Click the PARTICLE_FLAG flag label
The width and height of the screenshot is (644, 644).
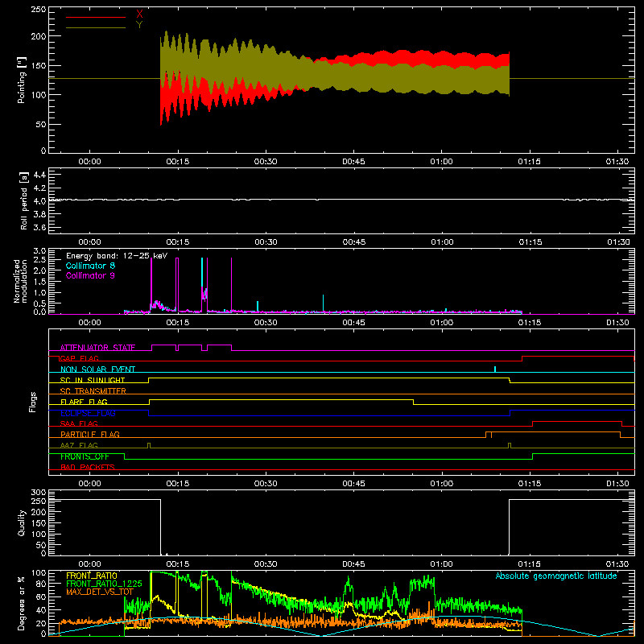90,434
